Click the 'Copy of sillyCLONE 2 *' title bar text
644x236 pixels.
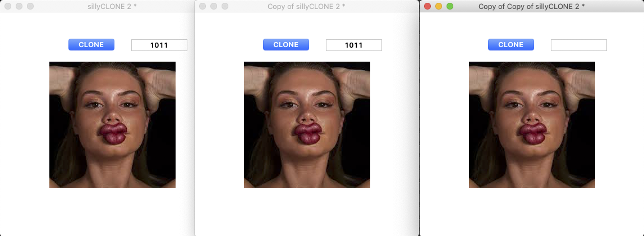306,6
